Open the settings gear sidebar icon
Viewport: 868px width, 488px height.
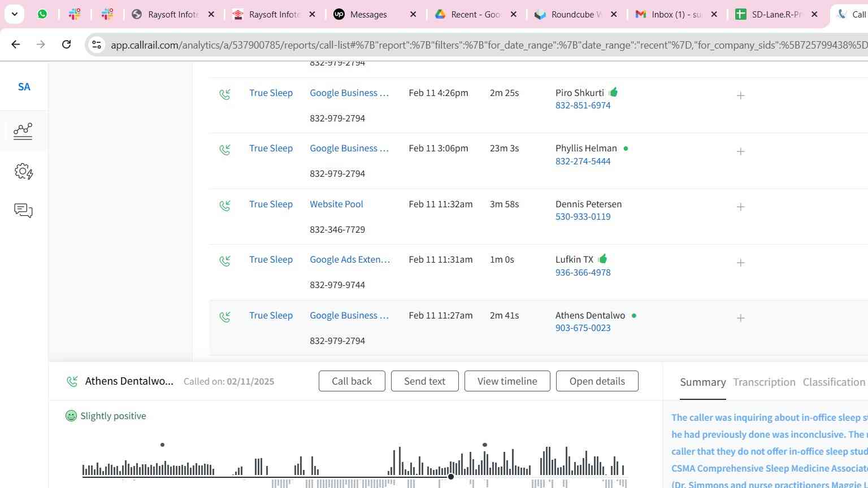pyautogui.click(x=24, y=171)
